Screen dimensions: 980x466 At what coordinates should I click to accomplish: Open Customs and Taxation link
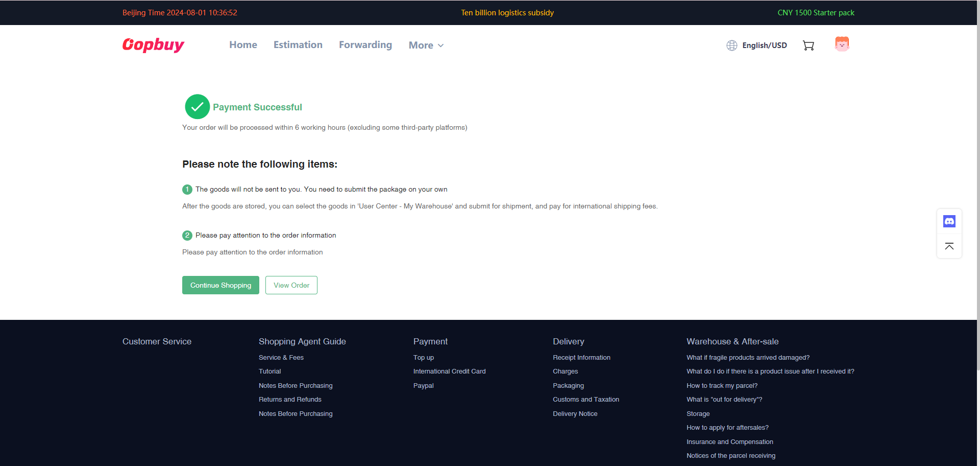point(586,400)
